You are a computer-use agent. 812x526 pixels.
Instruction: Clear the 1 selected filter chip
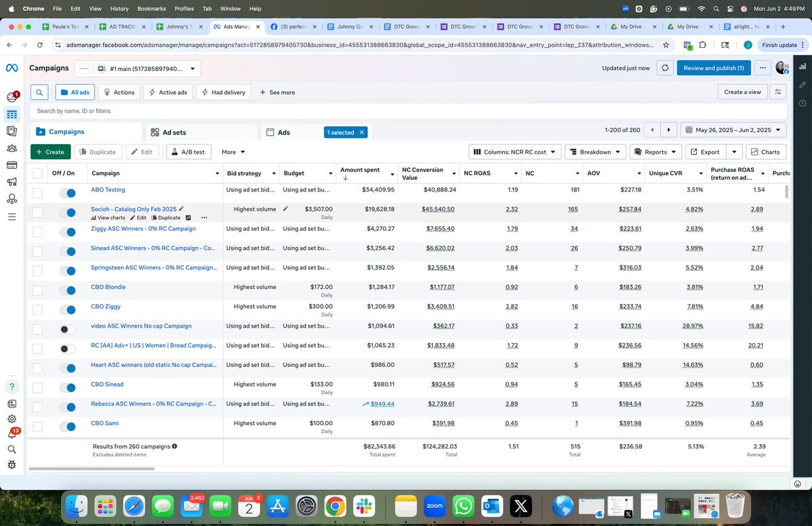click(x=361, y=133)
